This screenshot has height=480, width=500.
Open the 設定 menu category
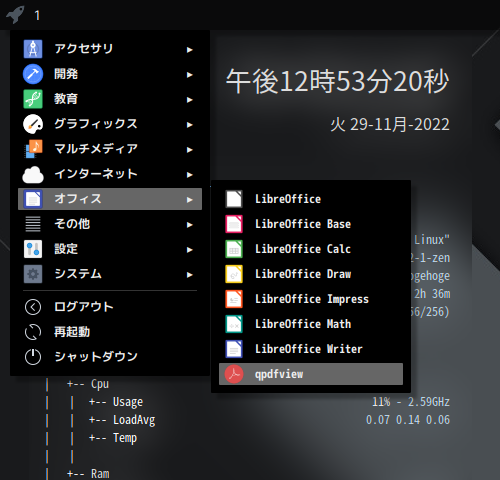[110, 249]
